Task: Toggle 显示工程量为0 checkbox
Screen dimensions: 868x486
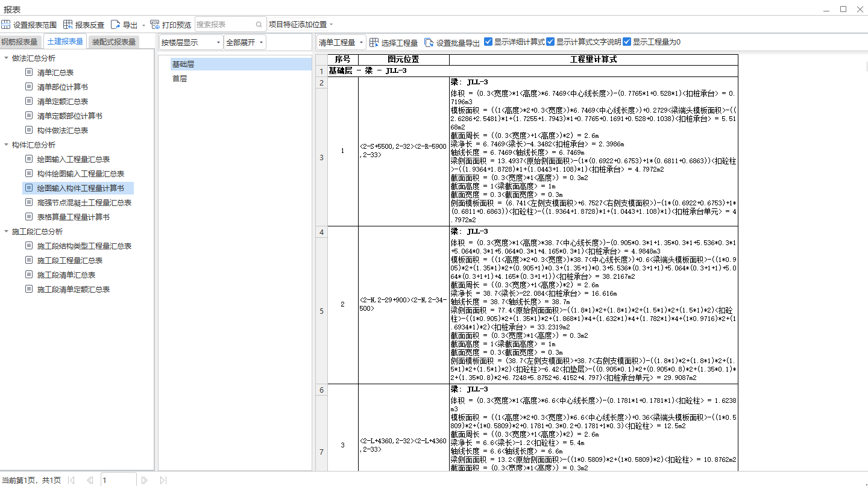Action: click(627, 42)
